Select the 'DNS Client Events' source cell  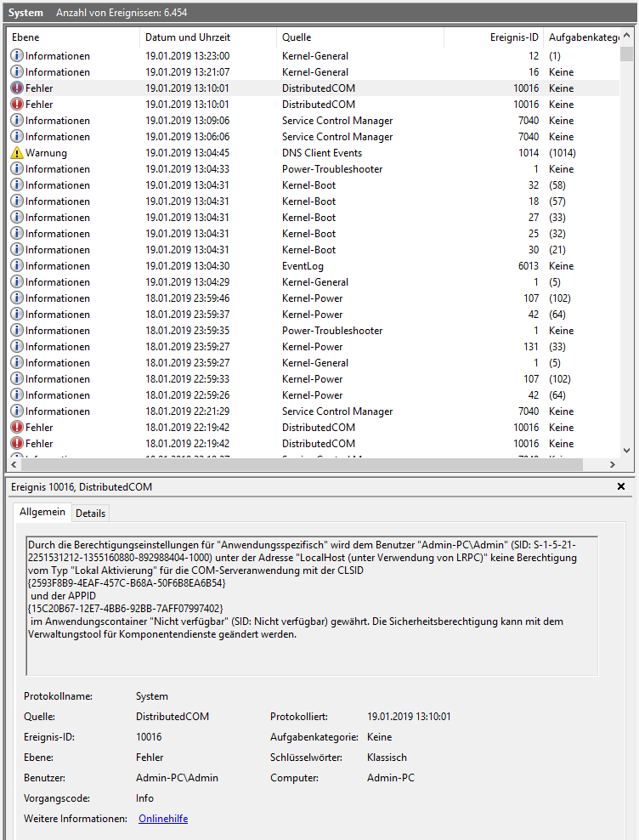tap(322, 153)
